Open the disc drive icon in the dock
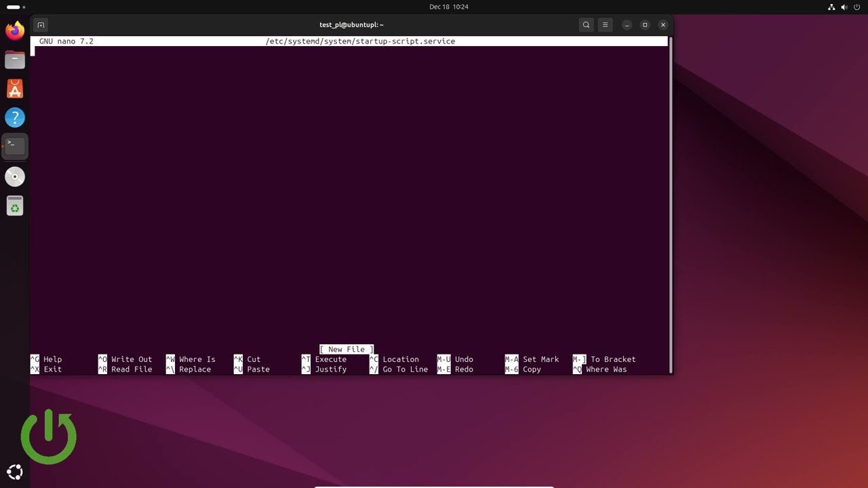Viewport: 868px width, 488px height. [15, 177]
